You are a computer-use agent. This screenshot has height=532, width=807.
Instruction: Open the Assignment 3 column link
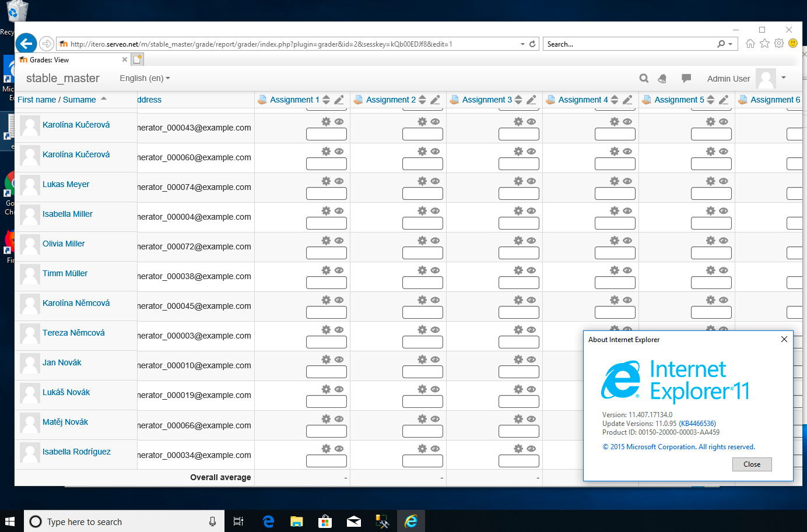tap(487, 100)
